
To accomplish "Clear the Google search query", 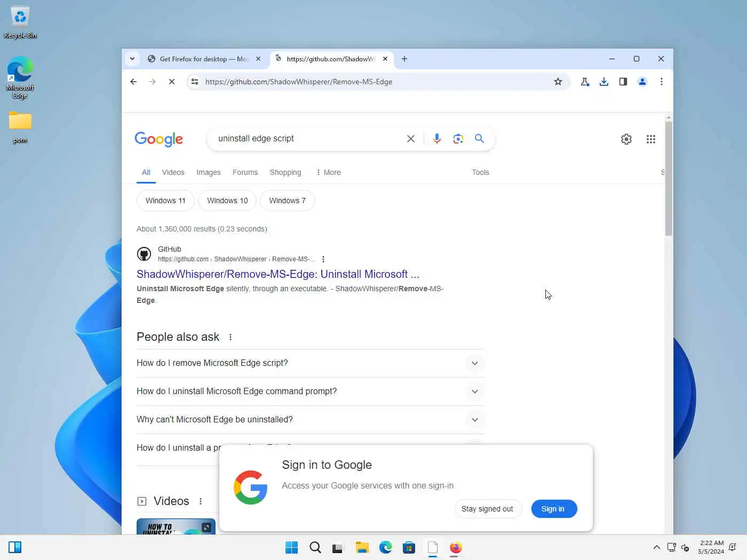I will pos(411,139).
